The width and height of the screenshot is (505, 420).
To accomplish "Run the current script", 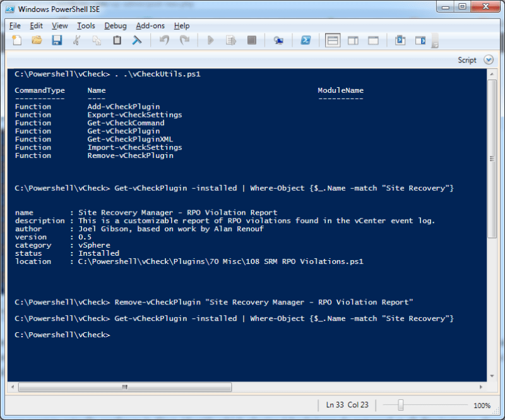I will (x=210, y=40).
